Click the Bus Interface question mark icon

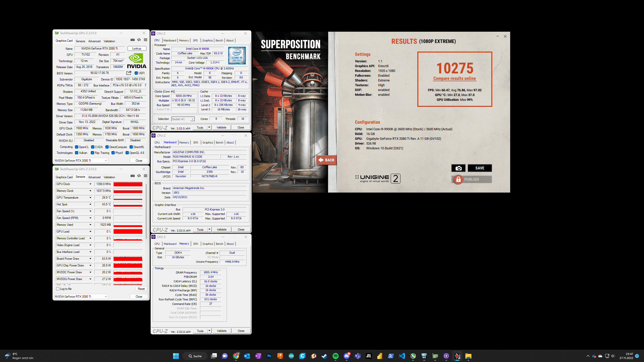[145, 85]
